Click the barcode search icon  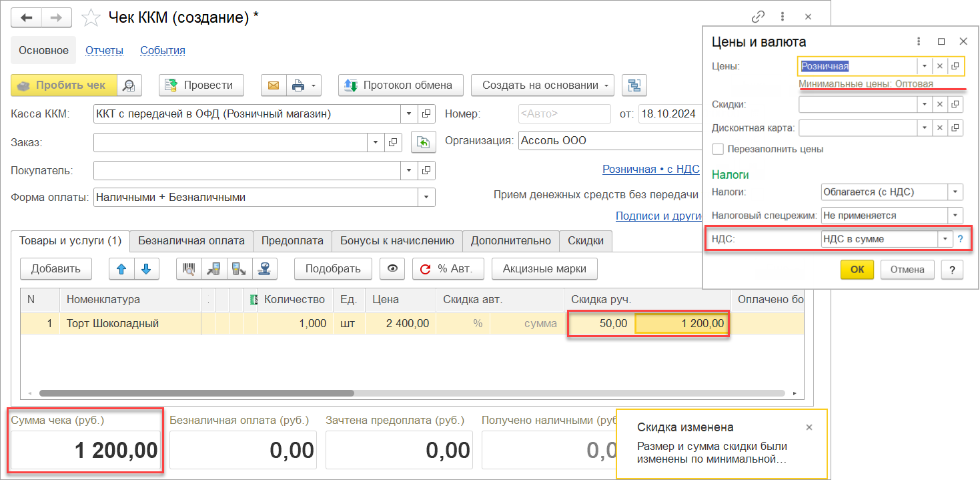189,269
